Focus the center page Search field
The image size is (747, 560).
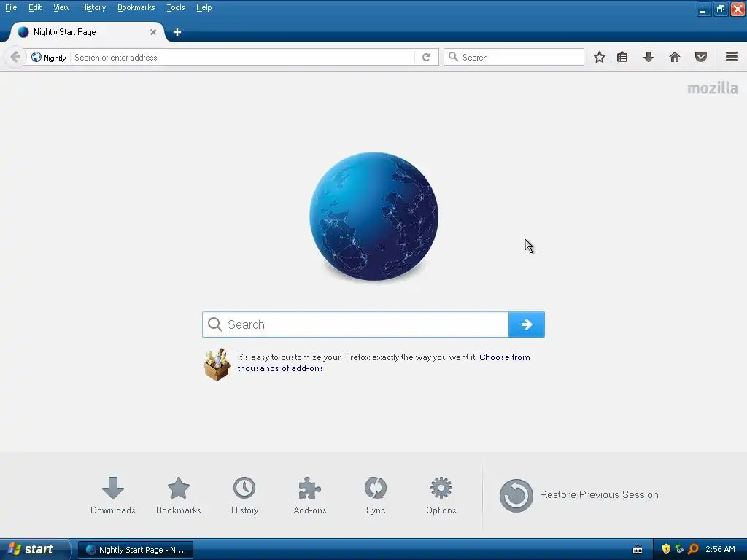(355, 324)
